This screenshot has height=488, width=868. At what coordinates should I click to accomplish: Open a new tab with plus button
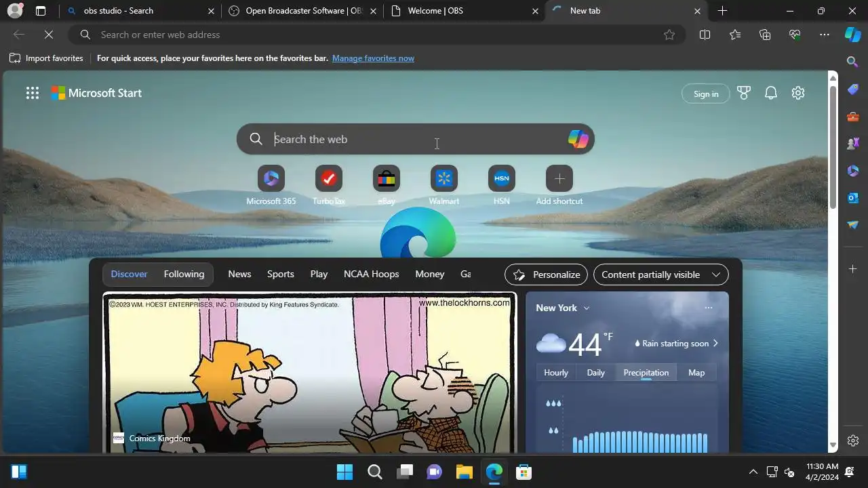pos(722,11)
